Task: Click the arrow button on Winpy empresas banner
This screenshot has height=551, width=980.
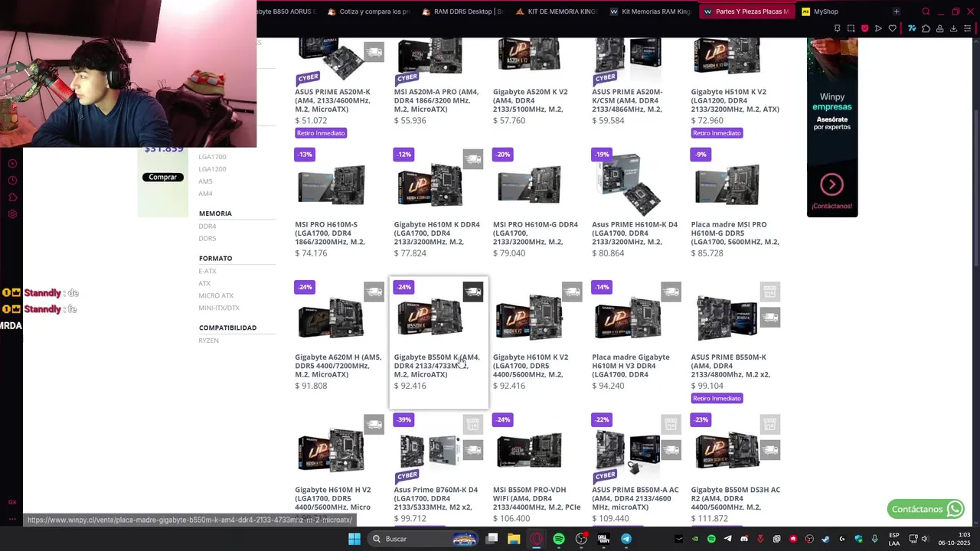Action: (831, 184)
